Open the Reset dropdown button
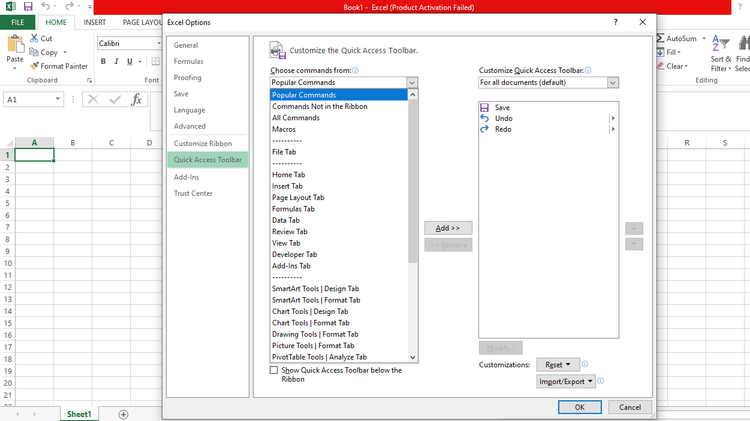This screenshot has height=421, width=750. coord(558,365)
